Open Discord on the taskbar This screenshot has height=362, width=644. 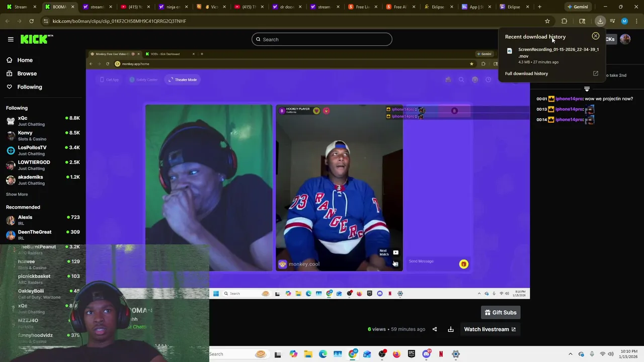point(426,354)
